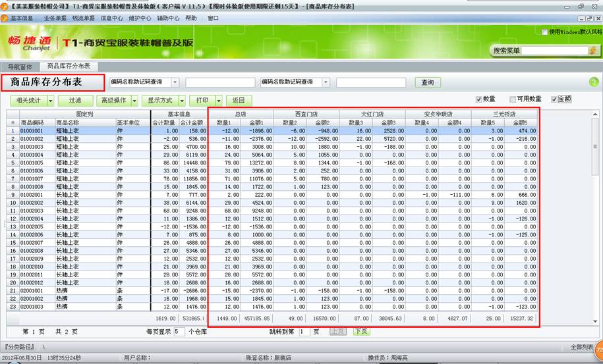The width and height of the screenshot is (603, 364).
Task: Click total amount cell 457185.85
Action: pos(256,319)
